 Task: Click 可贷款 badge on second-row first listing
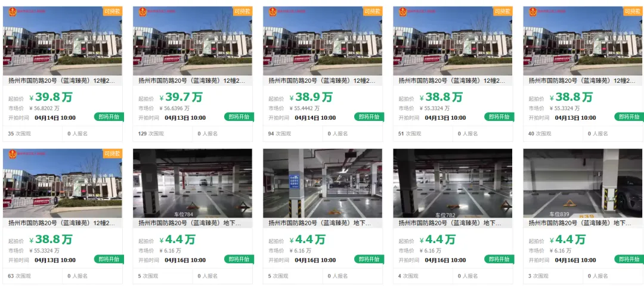coord(112,154)
